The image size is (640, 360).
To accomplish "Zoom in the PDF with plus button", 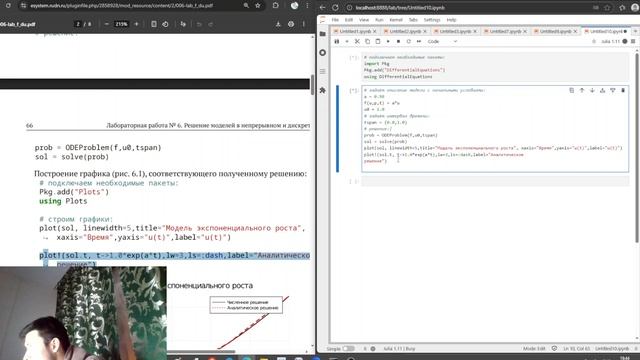I will pyautogui.click(x=136, y=24).
